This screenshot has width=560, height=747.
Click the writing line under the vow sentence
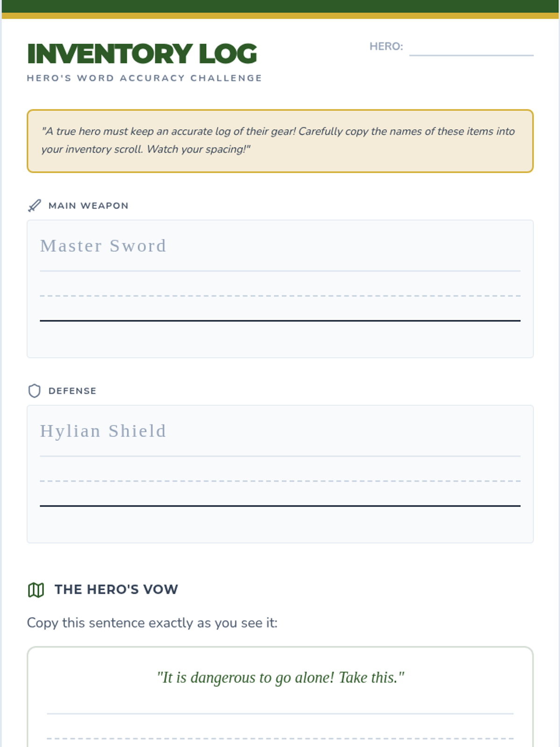coord(280,713)
